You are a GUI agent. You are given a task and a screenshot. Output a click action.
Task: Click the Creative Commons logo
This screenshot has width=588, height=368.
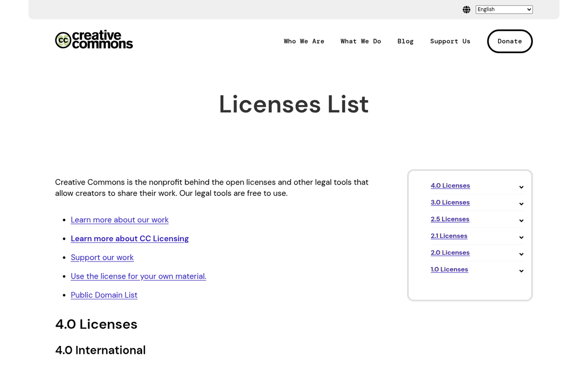94,40
